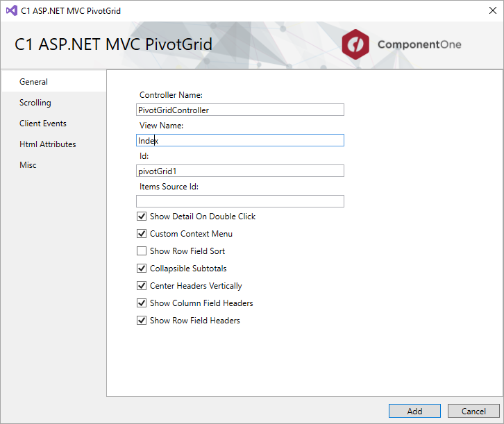504x424 pixels.
Task: Toggle Center Headers Vertically checkbox
Action: 142,285
